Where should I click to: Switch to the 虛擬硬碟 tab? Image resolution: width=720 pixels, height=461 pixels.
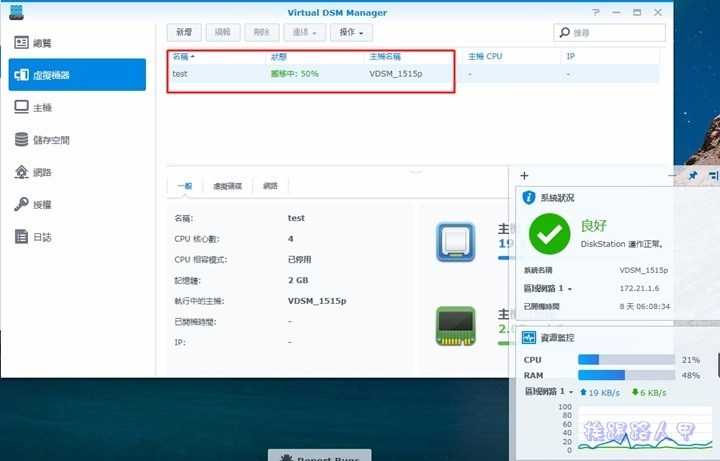click(x=227, y=186)
